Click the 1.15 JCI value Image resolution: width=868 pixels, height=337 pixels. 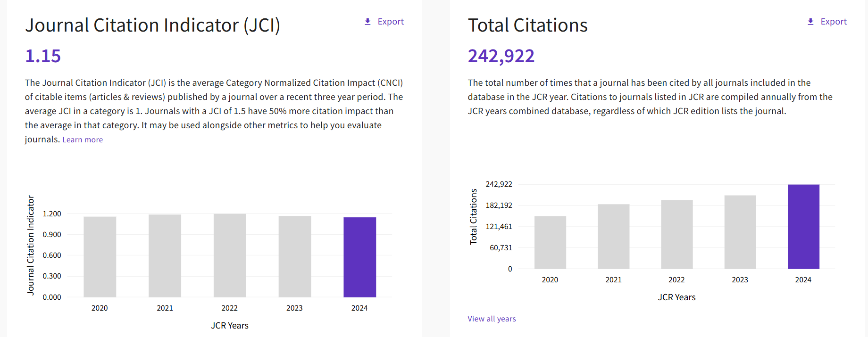(43, 56)
